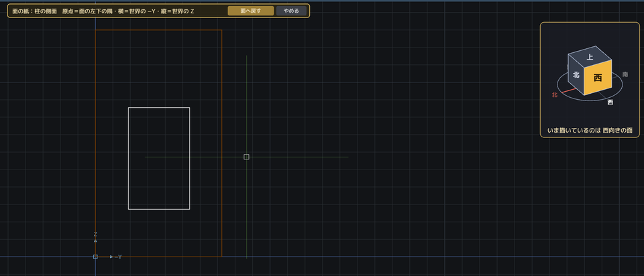The width and height of the screenshot is (644, 276).
Task: Cancel the sketch with やめる button
Action: pos(291,11)
